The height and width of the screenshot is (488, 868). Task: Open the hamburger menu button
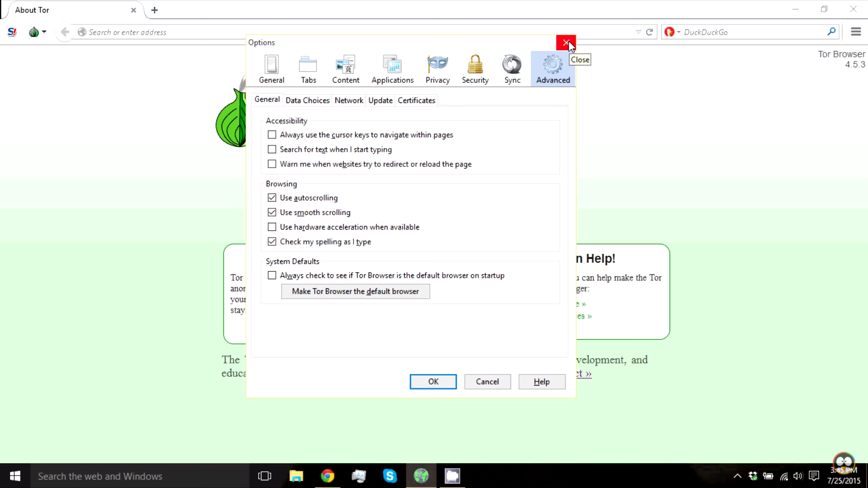click(x=855, y=32)
